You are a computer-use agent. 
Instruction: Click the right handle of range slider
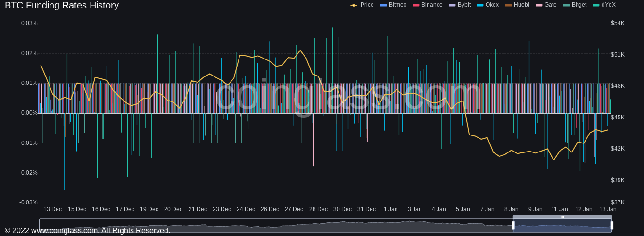[x=612, y=226]
